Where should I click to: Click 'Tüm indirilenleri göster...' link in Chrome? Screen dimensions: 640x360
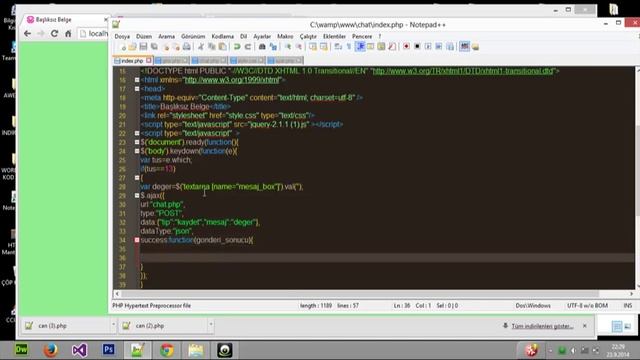tap(542, 326)
